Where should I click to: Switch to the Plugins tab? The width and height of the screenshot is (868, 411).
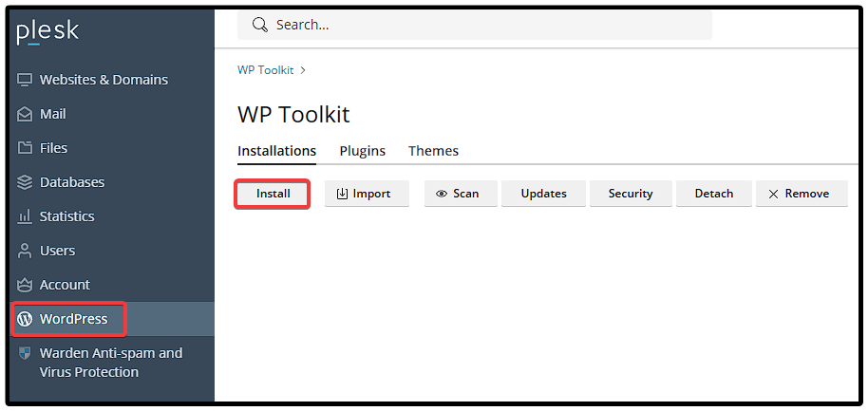(363, 151)
